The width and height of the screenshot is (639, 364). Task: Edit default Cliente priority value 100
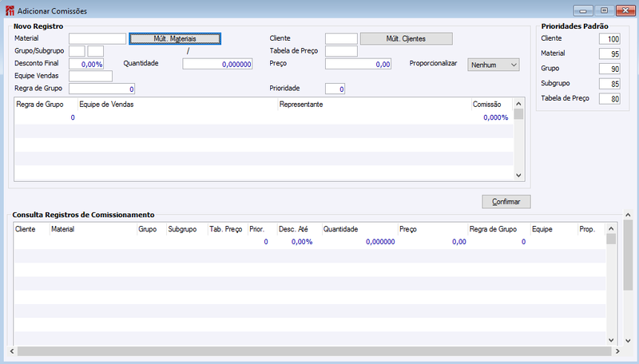click(609, 38)
